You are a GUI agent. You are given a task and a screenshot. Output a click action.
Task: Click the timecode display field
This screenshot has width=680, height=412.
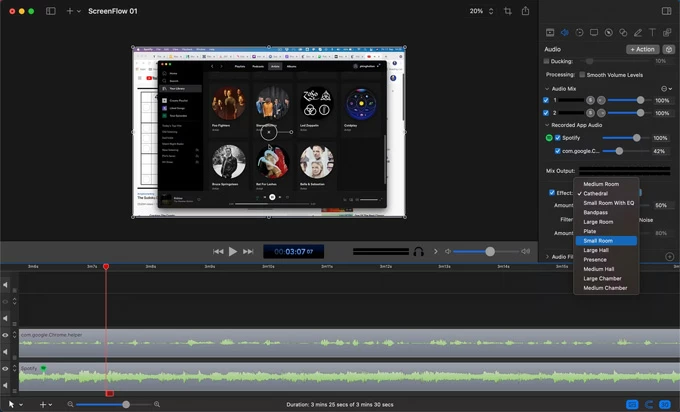293,252
